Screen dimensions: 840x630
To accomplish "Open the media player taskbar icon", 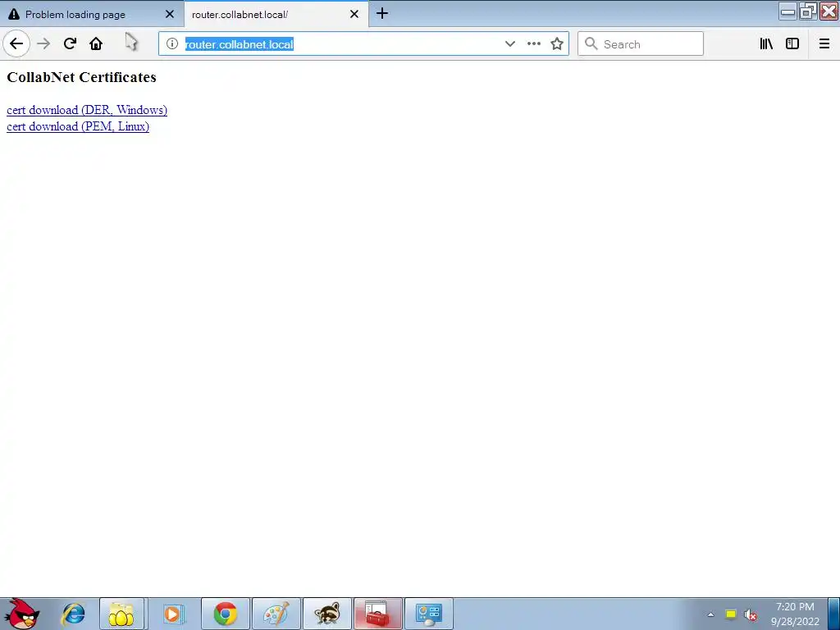I will (x=172, y=614).
